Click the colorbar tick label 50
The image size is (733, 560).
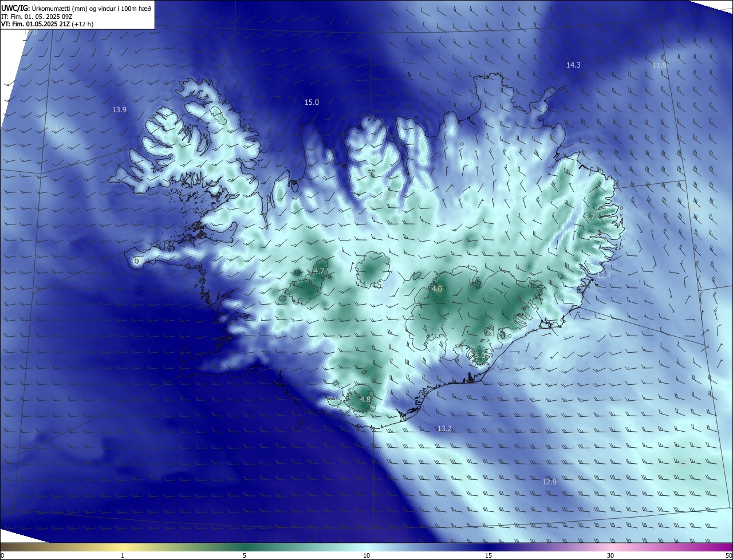click(x=728, y=555)
